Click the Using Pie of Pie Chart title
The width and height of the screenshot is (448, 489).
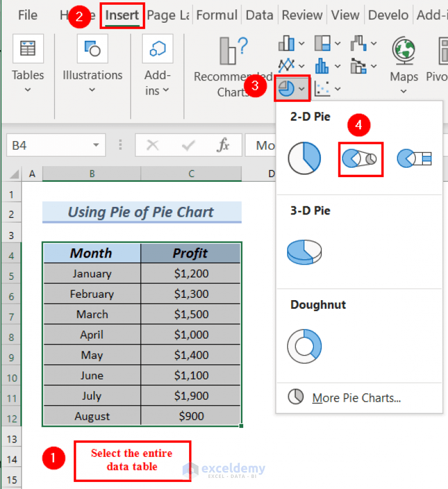[142, 212]
